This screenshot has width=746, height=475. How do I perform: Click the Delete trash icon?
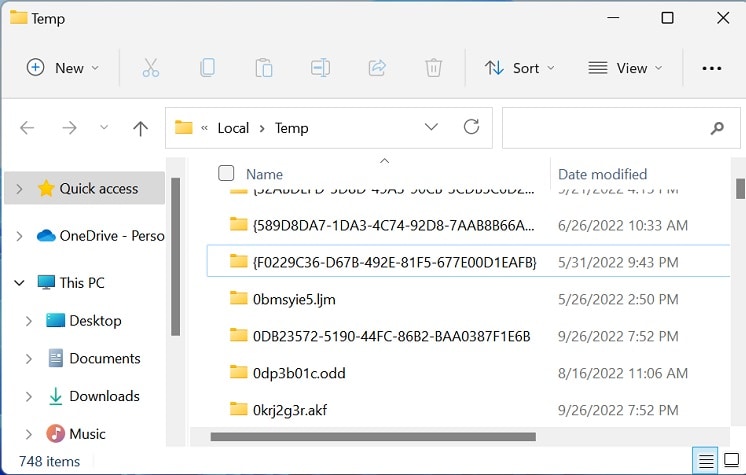[x=433, y=68]
